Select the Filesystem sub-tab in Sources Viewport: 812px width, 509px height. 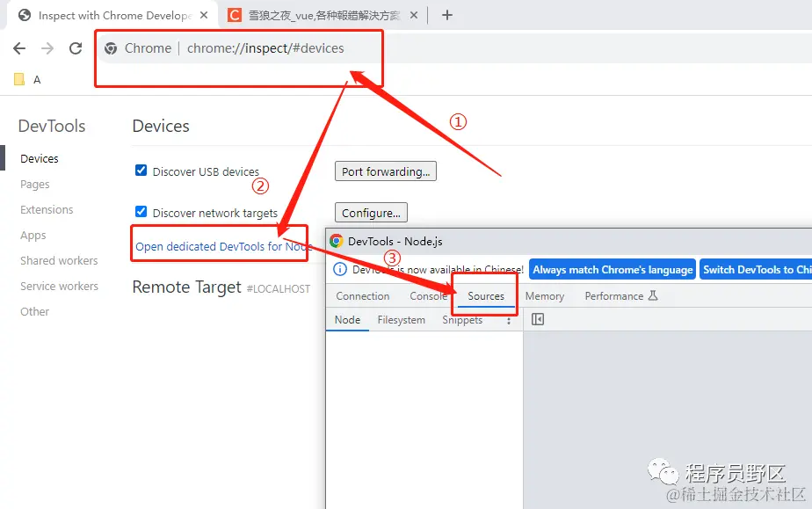pos(402,320)
